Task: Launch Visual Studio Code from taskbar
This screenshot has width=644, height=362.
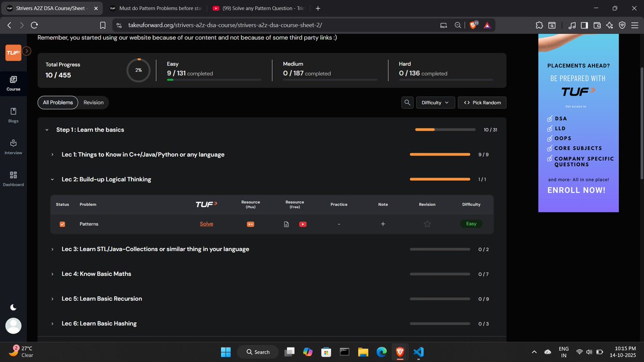Action: (419, 352)
